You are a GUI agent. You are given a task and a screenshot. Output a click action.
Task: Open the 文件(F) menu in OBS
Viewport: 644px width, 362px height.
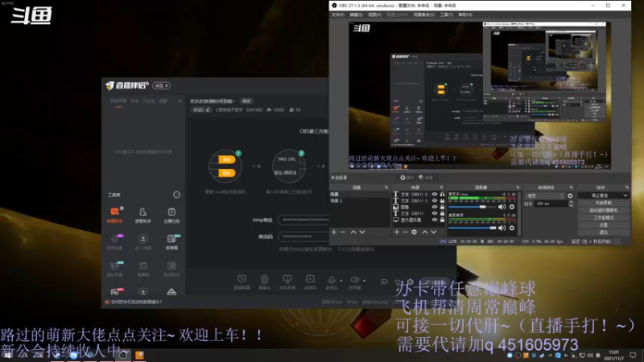[x=338, y=14]
